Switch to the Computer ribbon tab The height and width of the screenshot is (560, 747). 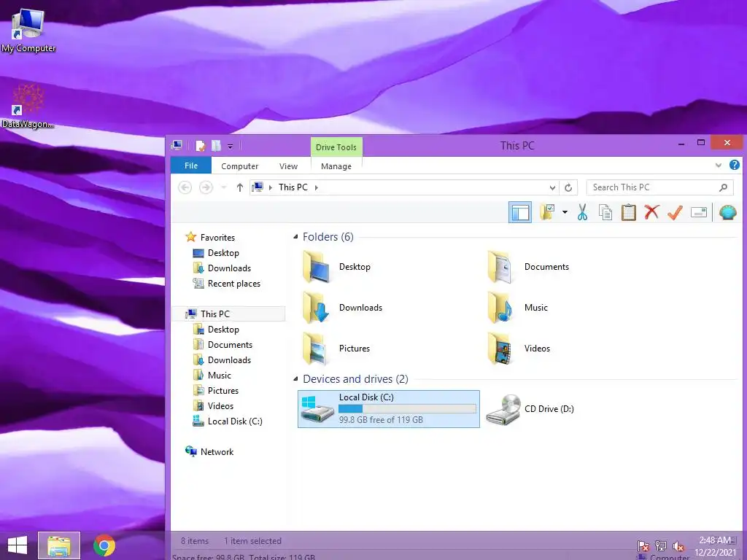tap(239, 166)
